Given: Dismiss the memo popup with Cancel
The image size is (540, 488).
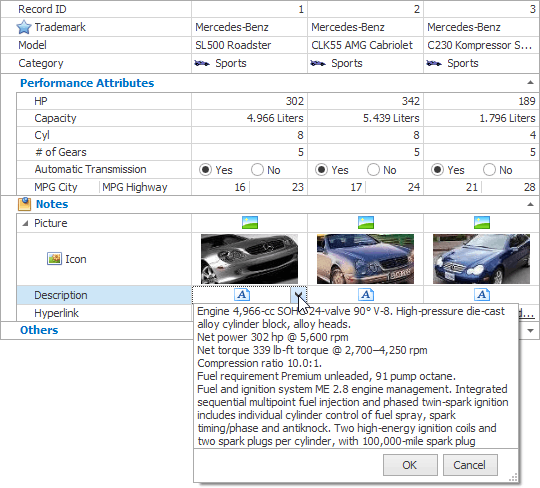Looking at the screenshot, I should 470,465.
